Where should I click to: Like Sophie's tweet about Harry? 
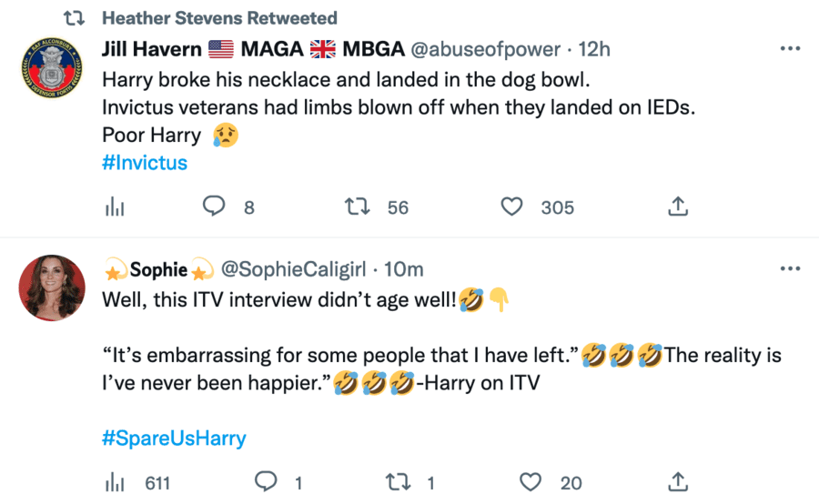(531, 482)
